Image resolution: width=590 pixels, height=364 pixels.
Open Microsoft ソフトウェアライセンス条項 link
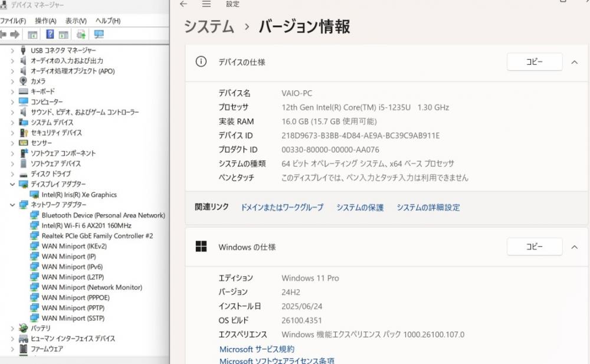coord(277,360)
